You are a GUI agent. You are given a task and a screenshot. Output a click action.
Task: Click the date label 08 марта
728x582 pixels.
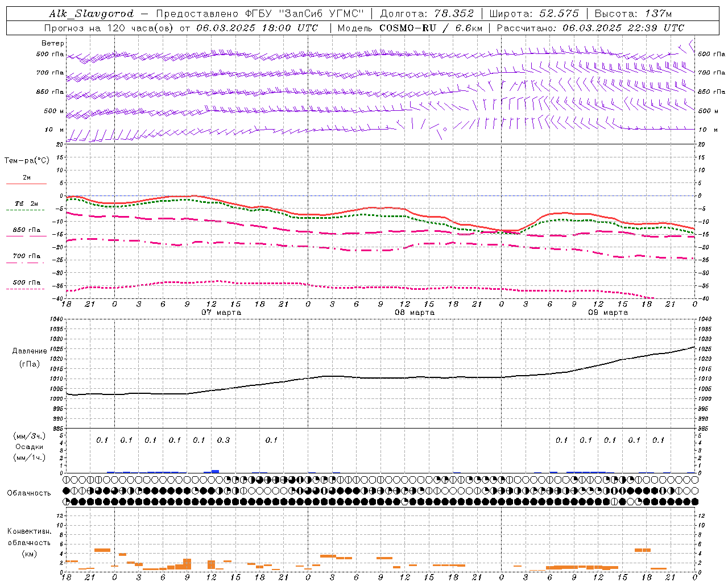coord(415,313)
